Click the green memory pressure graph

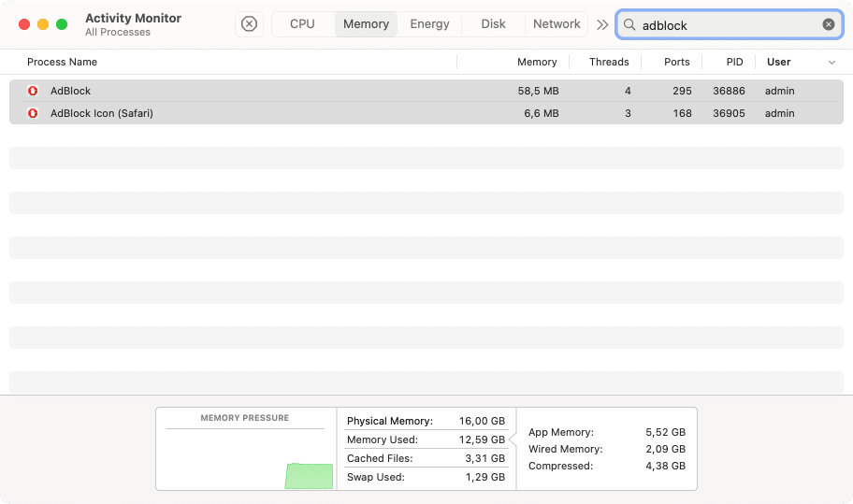pos(309,476)
